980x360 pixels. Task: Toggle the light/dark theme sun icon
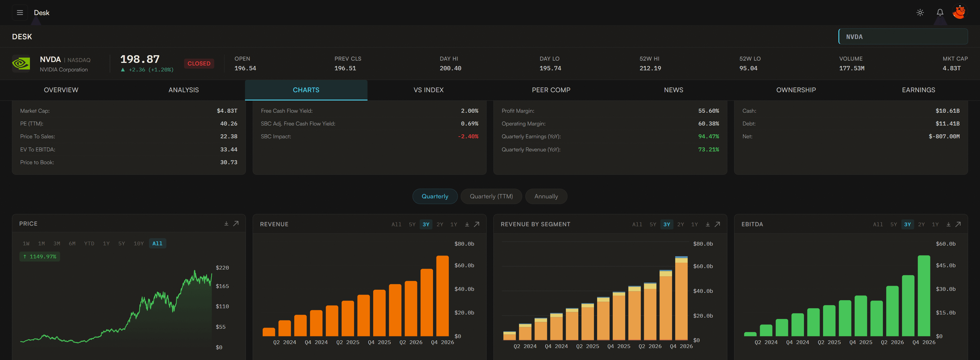point(920,13)
